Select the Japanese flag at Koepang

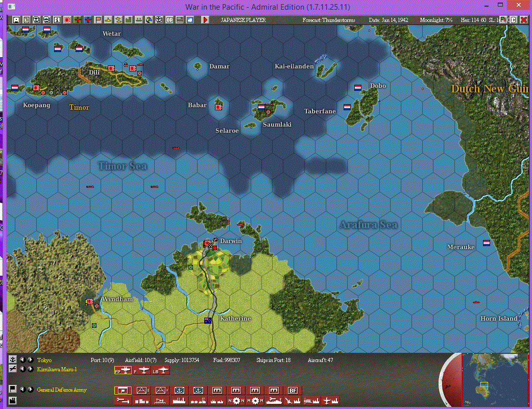tap(36, 88)
